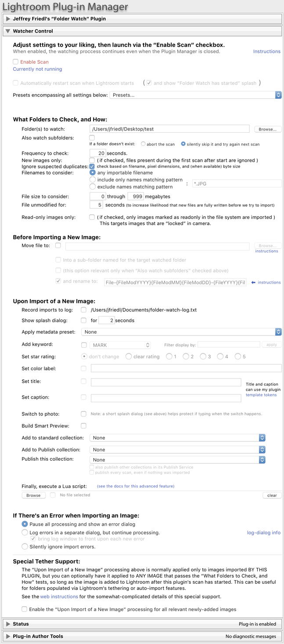Enable Switch to photo checkbox

click(x=83, y=414)
